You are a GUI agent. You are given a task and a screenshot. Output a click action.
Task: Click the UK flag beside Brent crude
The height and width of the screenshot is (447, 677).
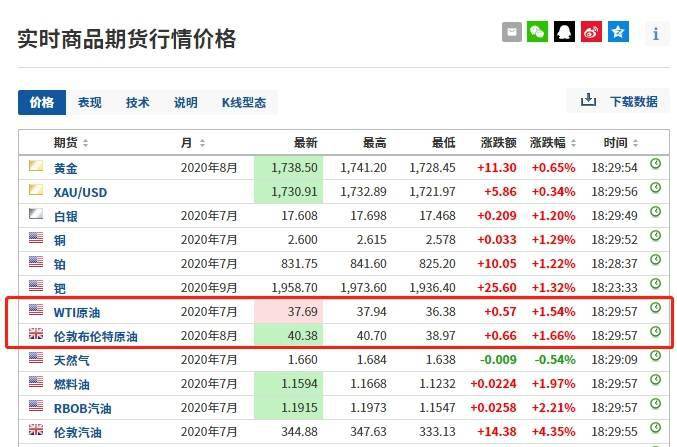(36, 334)
